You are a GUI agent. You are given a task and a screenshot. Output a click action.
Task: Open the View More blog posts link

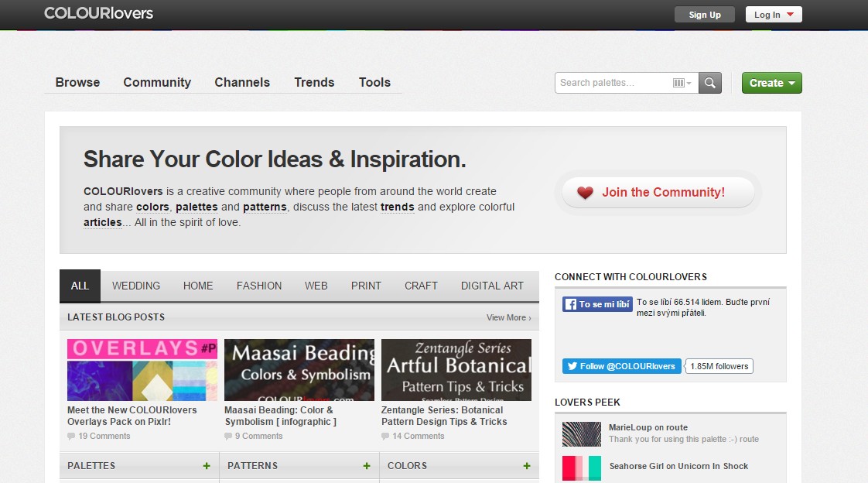507,317
